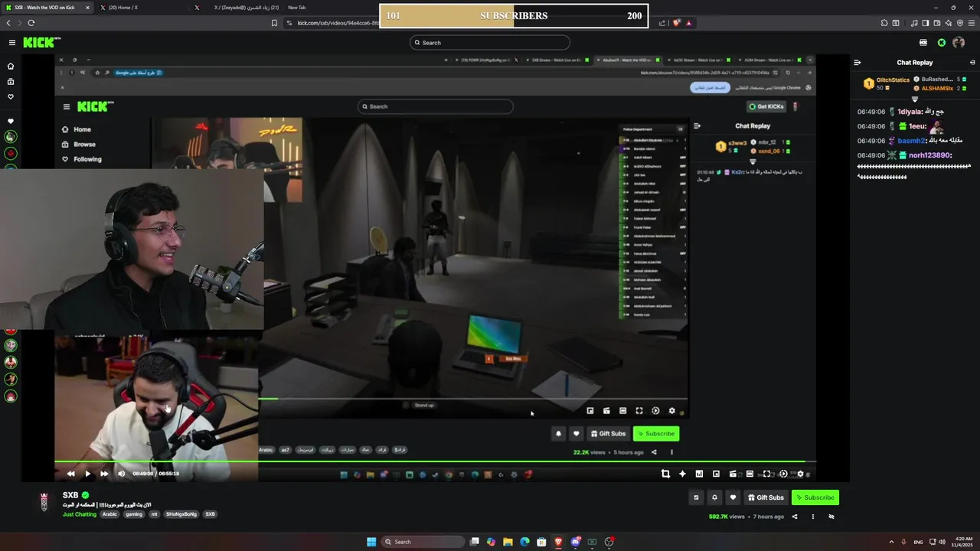Enter fullscreen on the VOD player
Viewport: 980px width, 551px height.
point(766,474)
